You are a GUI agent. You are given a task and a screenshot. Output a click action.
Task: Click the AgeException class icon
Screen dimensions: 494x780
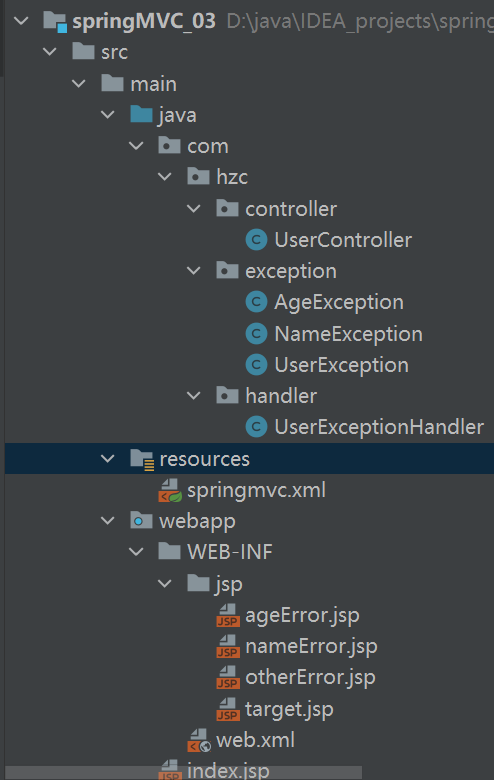[x=256, y=302]
